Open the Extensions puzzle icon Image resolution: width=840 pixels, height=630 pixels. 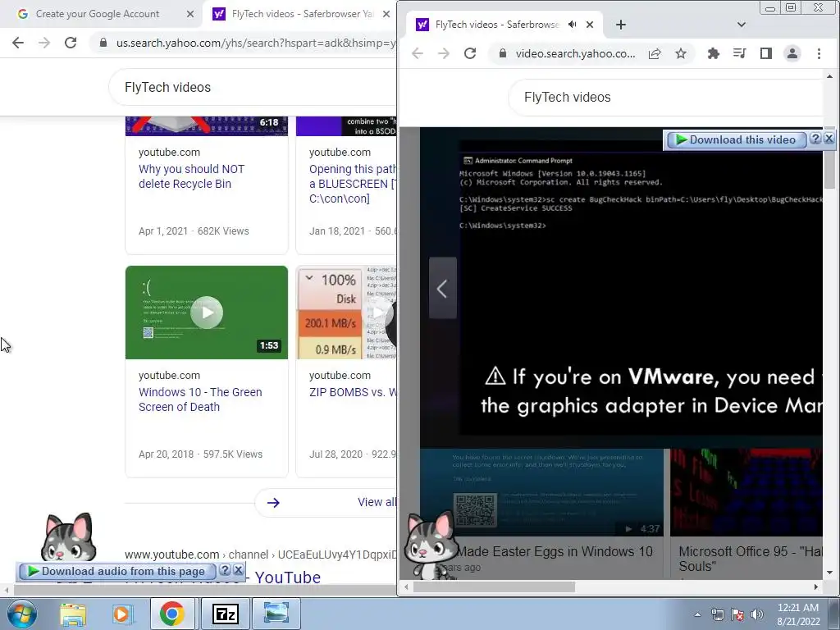713,53
